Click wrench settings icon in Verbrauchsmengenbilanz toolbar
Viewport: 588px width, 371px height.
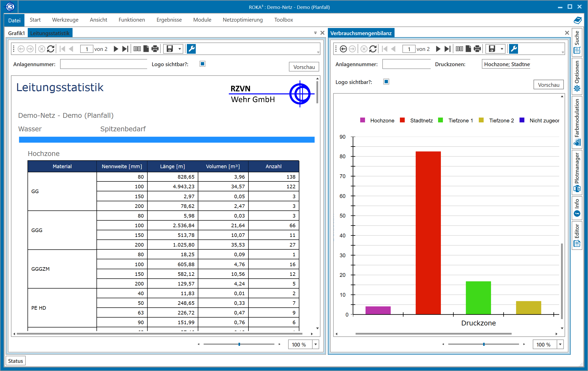point(514,49)
